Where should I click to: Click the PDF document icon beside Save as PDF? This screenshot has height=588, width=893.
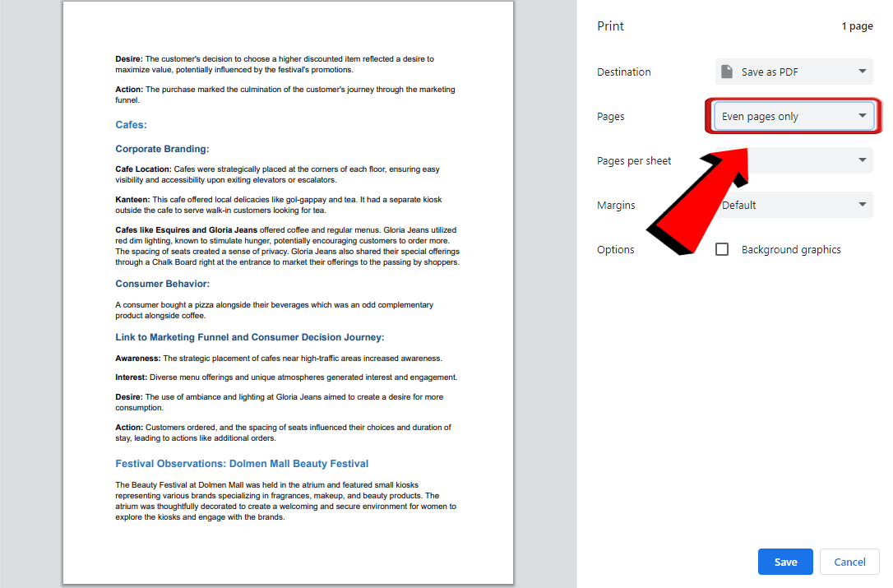coord(727,72)
